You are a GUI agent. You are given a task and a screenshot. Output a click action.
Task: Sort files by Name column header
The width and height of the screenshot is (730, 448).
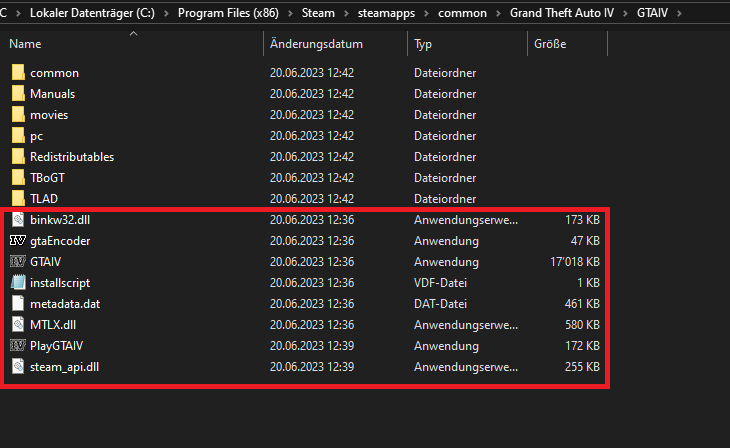(26, 45)
